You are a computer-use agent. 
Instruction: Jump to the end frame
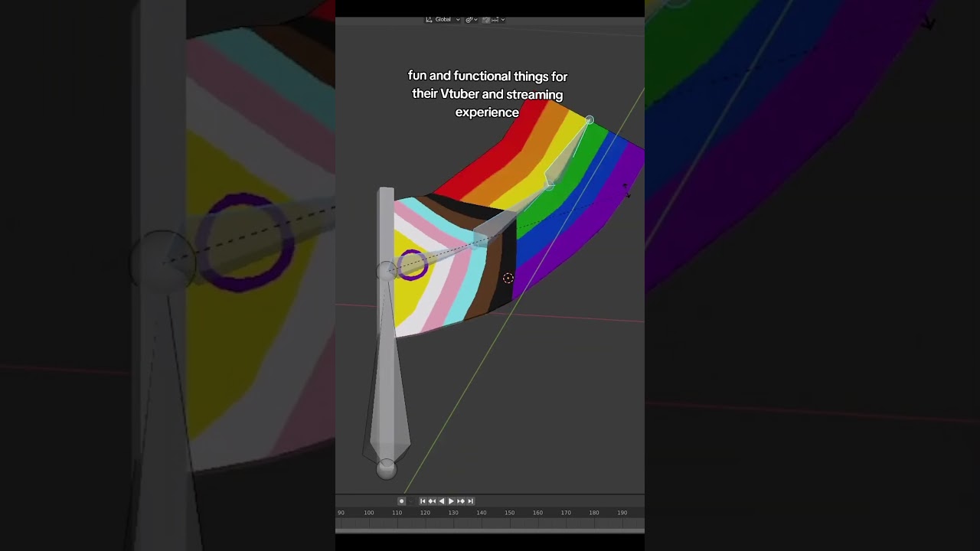coord(471,501)
